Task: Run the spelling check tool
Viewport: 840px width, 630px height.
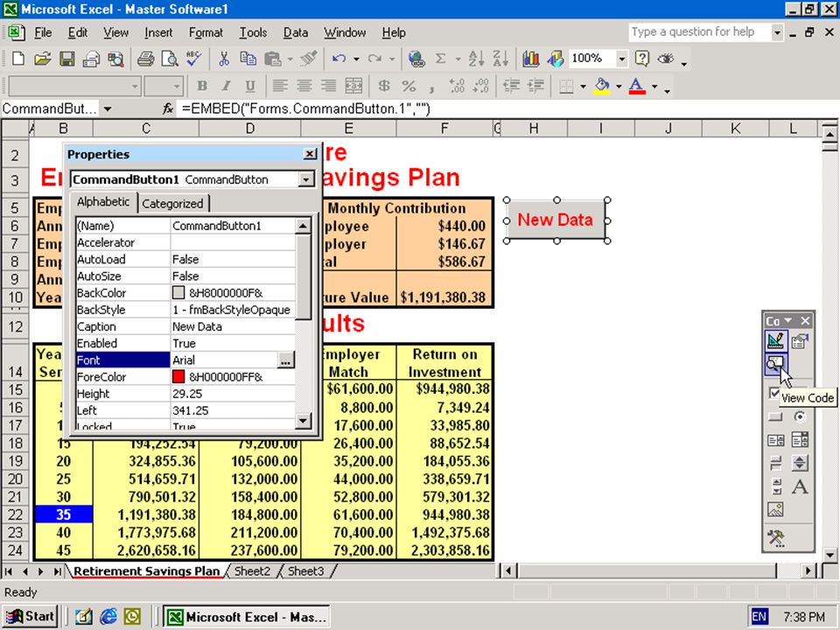Action: point(194,59)
